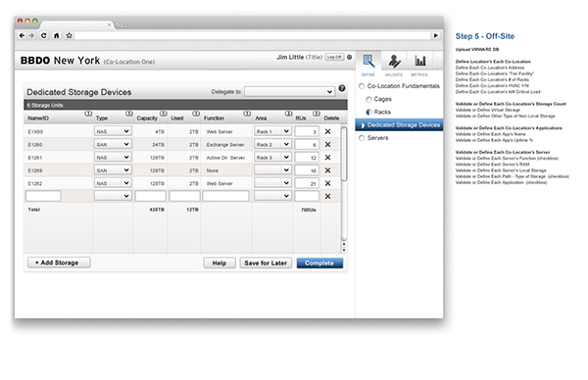The width and height of the screenshot is (588, 380).
Task: Click the table vertical scrollbar thumb
Action: tap(344, 154)
